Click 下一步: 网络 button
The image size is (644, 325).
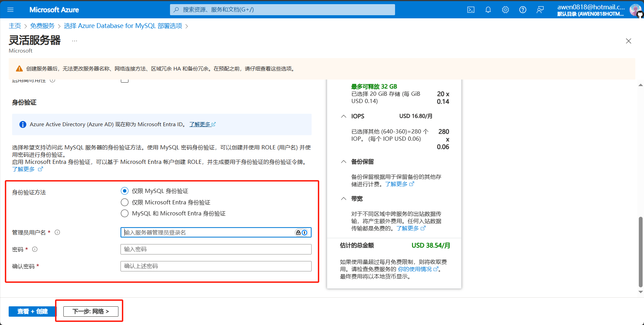coord(91,312)
